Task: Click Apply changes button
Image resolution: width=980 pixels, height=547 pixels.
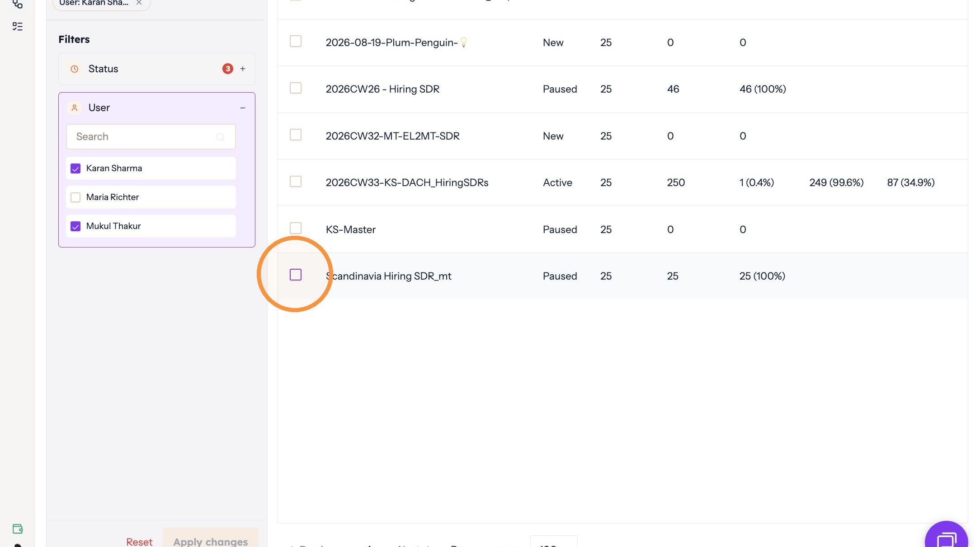Action: [x=211, y=538]
